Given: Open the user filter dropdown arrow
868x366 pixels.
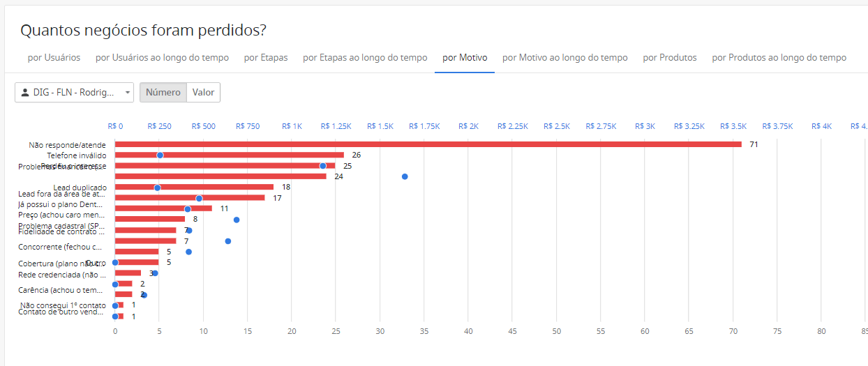Looking at the screenshot, I should click(x=128, y=92).
